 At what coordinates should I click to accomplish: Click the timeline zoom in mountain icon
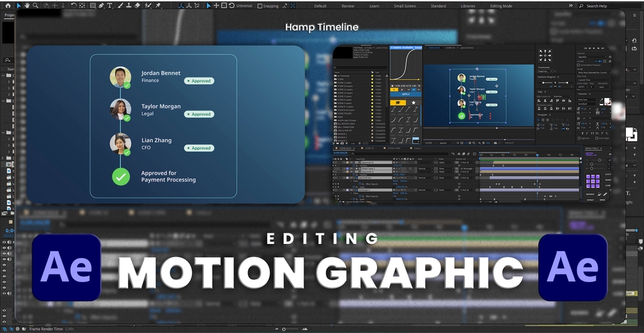(305, 329)
